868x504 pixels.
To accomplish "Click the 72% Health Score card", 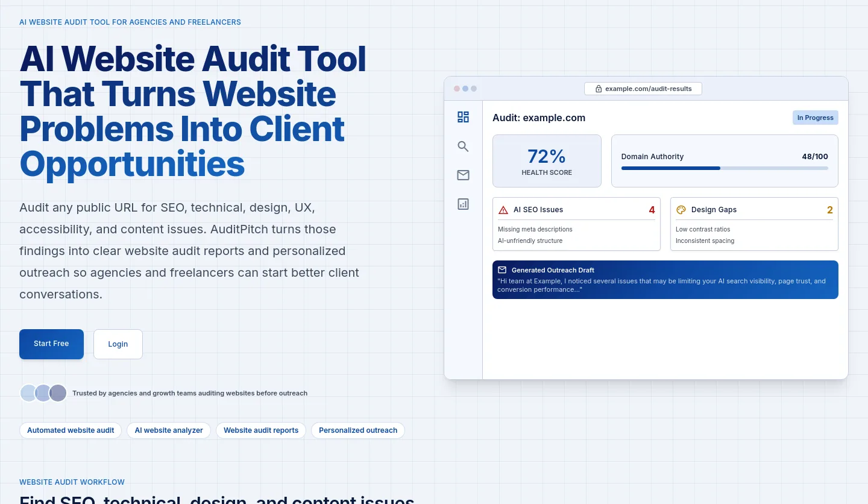I will (547, 161).
